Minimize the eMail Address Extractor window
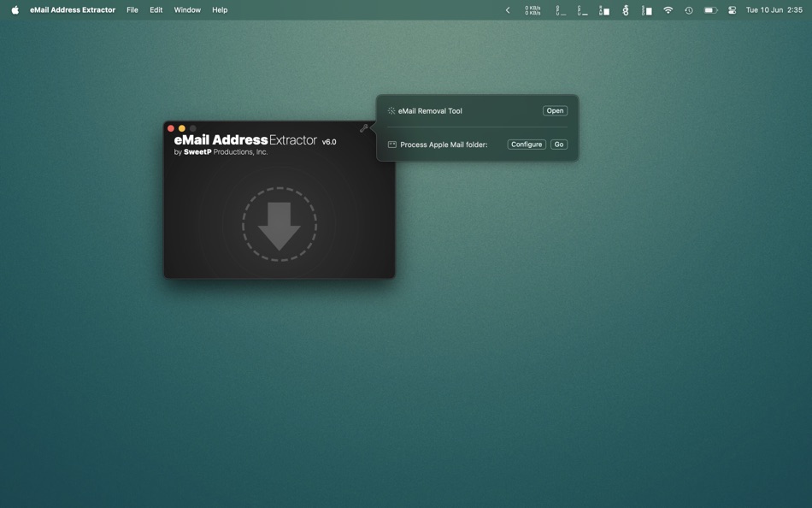 182,128
